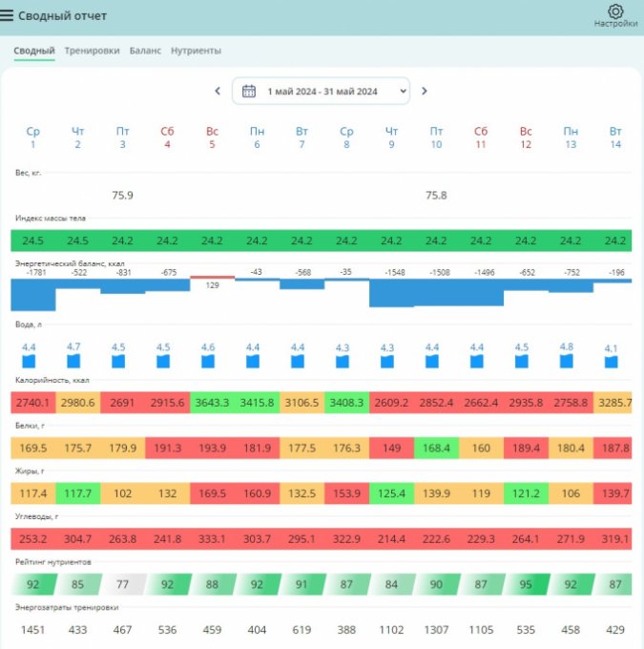Click the water glass icon showing 4.7
This screenshot has width=644, height=649.
pyautogui.click(x=73, y=361)
